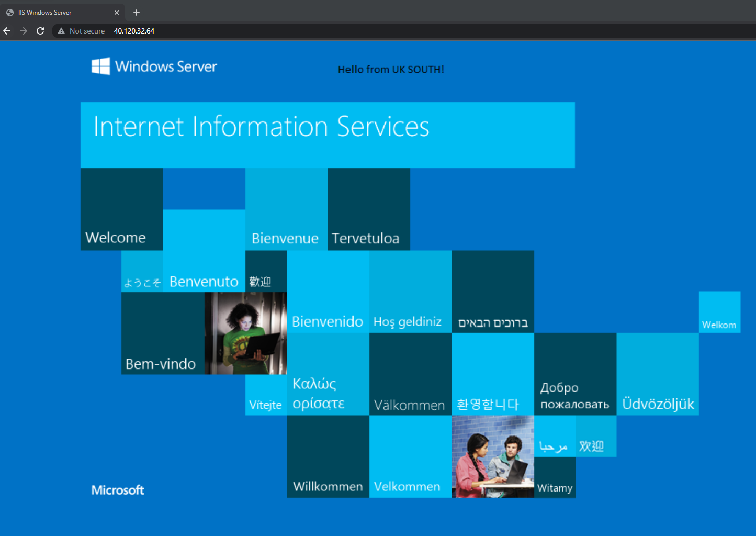Click the simplified Chinese 欢迎 tile
The height and width of the screenshot is (536, 756).
coord(596,436)
